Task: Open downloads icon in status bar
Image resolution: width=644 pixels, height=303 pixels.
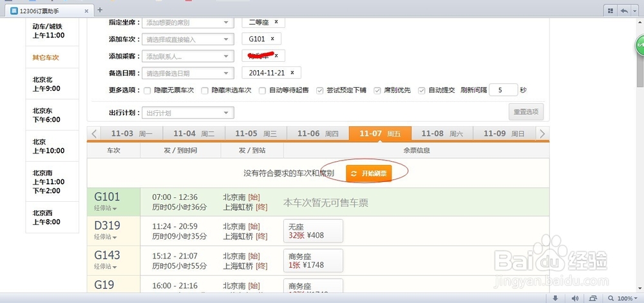Action: (x=555, y=298)
